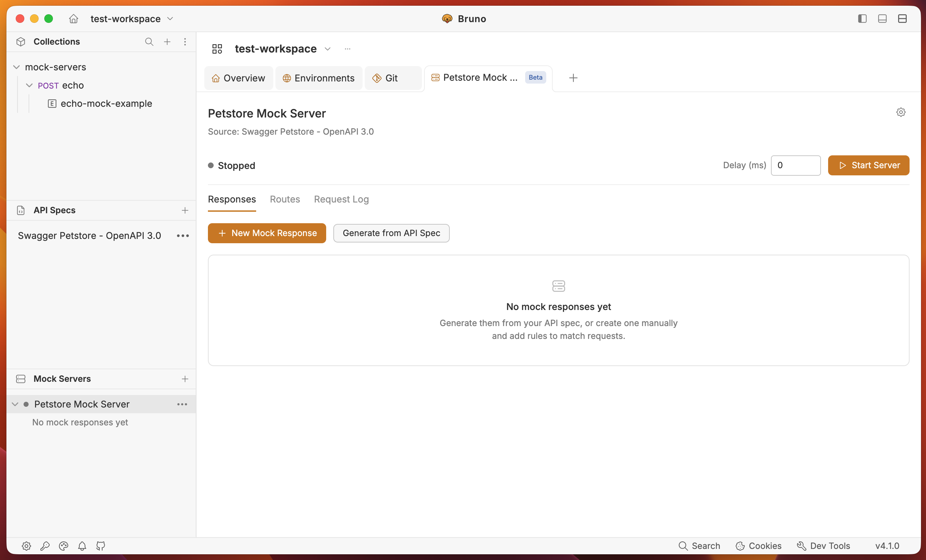Open options for Petstore Mock Server
The height and width of the screenshot is (560, 926).
[182, 404]
